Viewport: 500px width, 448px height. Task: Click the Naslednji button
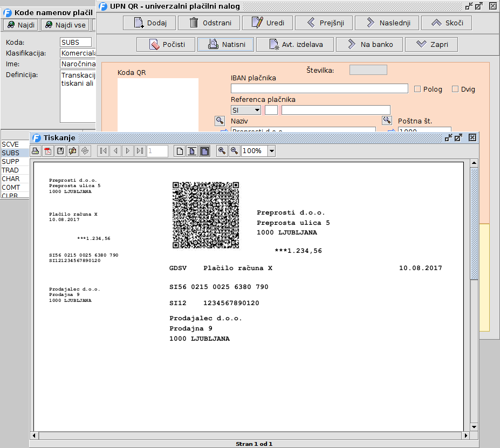(387, 23)
